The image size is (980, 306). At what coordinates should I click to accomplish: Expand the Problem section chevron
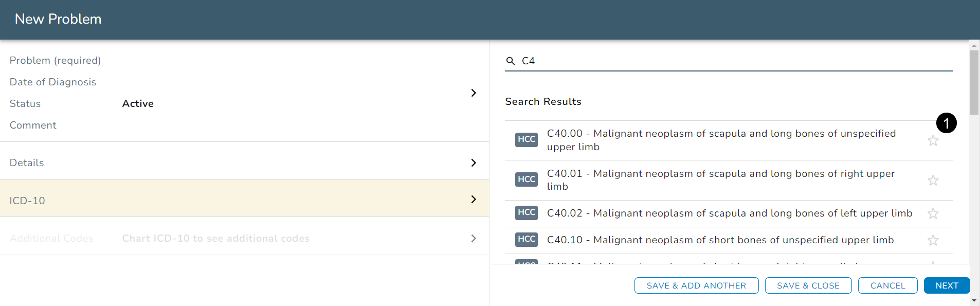click(474, 93)
